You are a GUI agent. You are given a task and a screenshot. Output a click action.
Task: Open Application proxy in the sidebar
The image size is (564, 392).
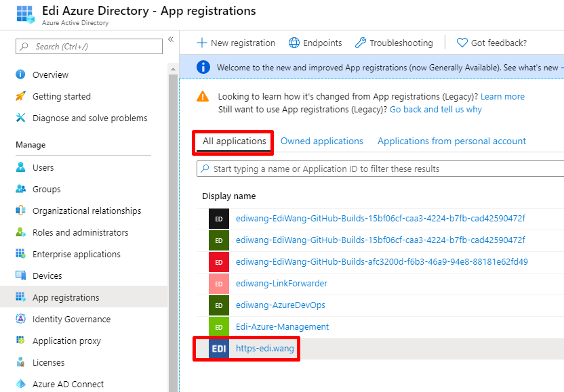(x=66, y=341)
